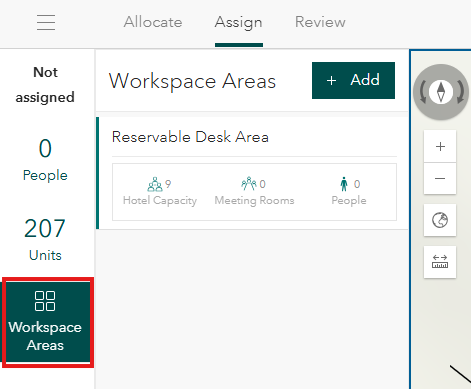Select the Assign tab
471x389 pixels.
click(x=239, y=22)
